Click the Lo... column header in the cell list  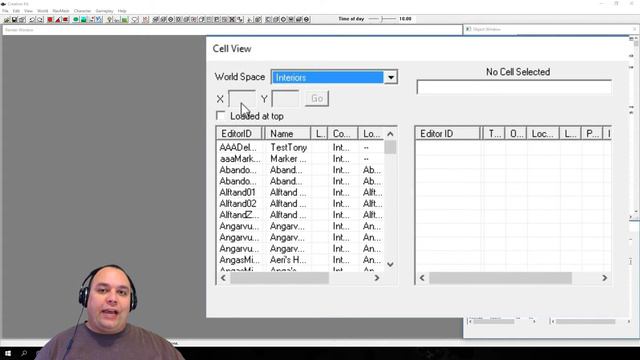tap(371, 134)
